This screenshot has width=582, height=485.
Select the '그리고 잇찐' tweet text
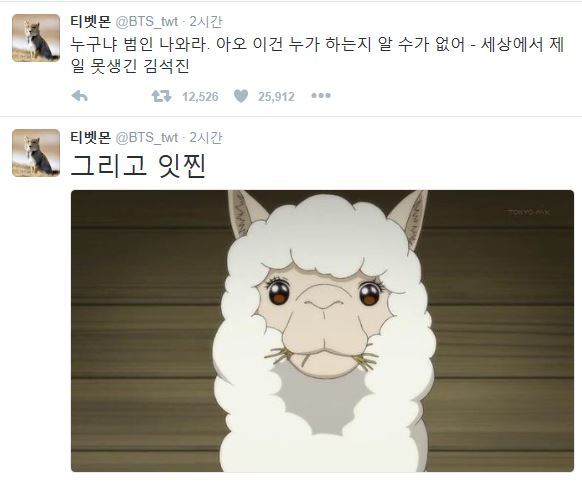click(138, 166)
